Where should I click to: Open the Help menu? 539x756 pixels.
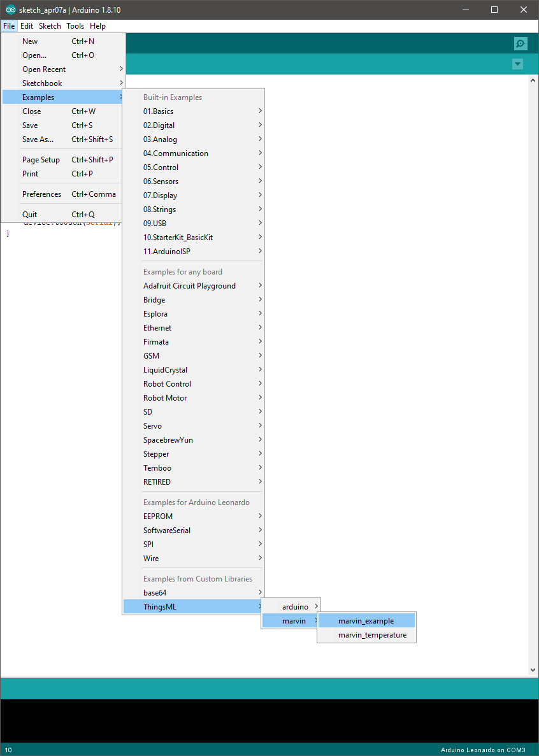tap(98, 26)
